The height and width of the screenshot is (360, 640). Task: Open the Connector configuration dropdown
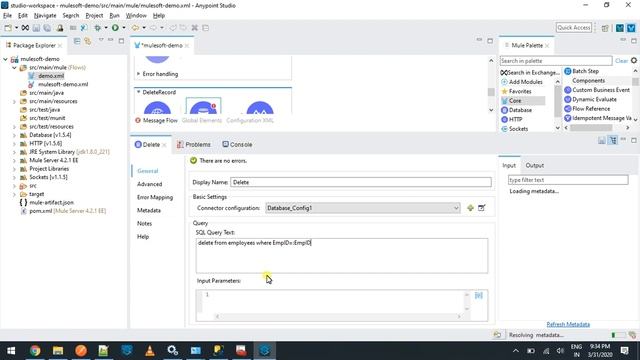tap(363, 208)
